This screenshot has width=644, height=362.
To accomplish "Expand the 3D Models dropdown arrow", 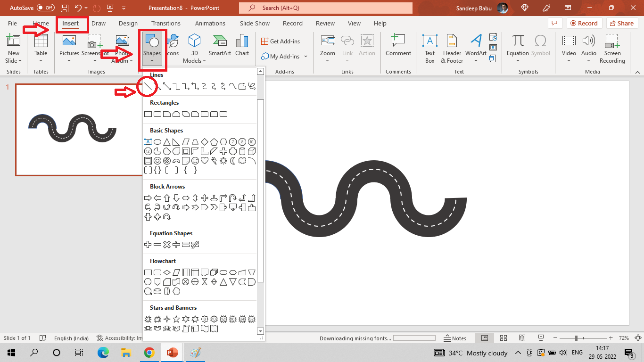I will pos(204,61).
